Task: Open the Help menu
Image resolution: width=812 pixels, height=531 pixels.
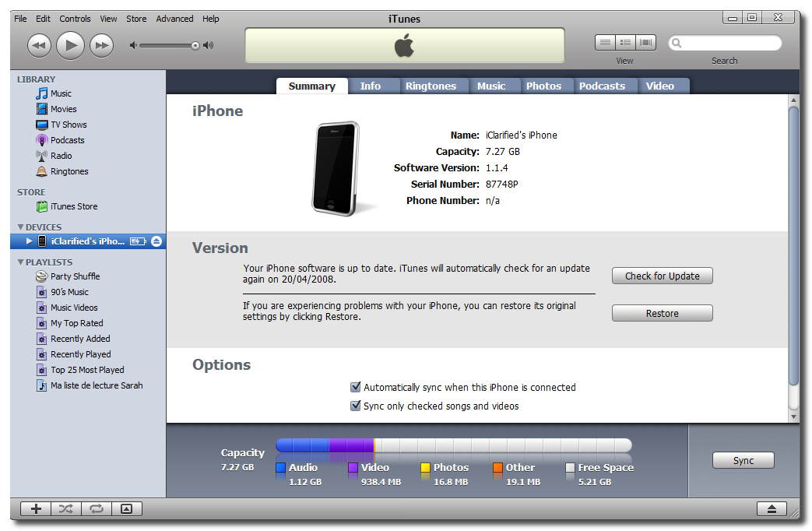Action: pyautogui.click(x=211, y=19)
